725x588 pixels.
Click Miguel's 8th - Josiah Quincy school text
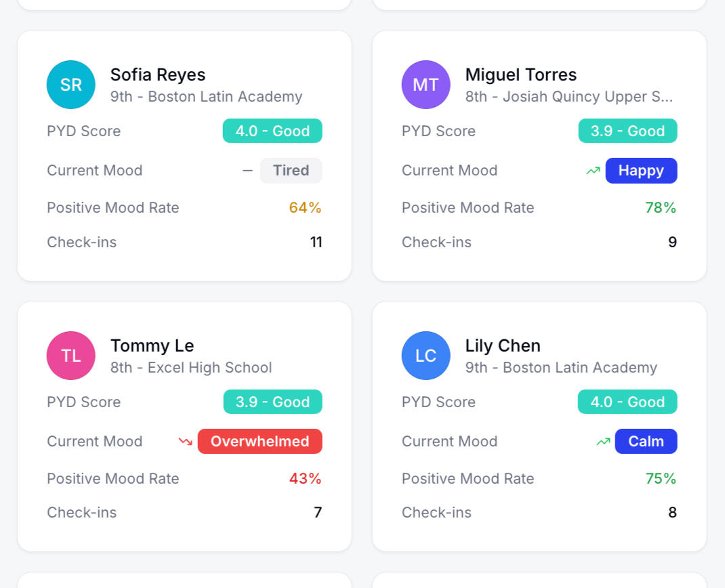(x=569, y=97)
